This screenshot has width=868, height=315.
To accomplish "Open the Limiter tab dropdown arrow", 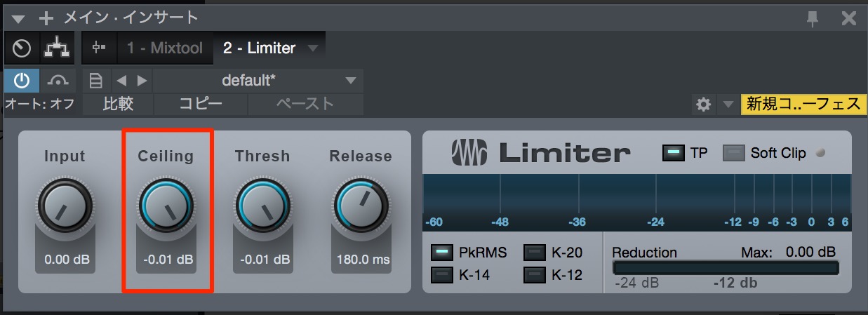I will pos(314,48).
